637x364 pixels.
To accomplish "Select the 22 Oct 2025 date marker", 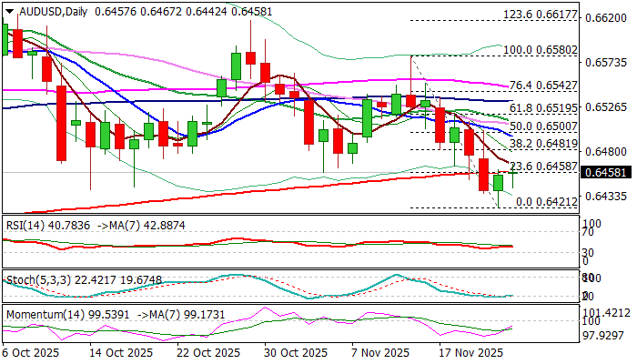I will (x=207, y=352).
